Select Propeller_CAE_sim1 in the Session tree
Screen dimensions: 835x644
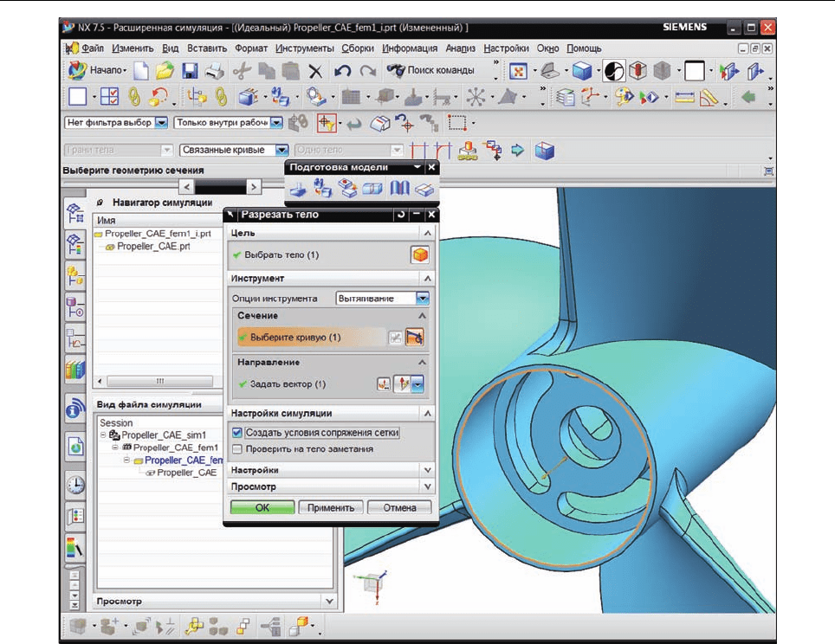click(164, 435)
